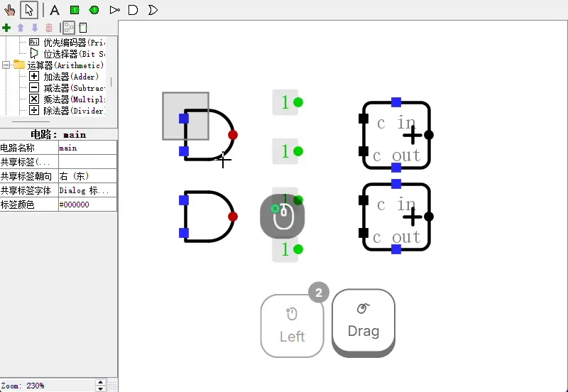Toggle the top input pin showing 1
The image size is (568, 392).
(x=285, y=102)
